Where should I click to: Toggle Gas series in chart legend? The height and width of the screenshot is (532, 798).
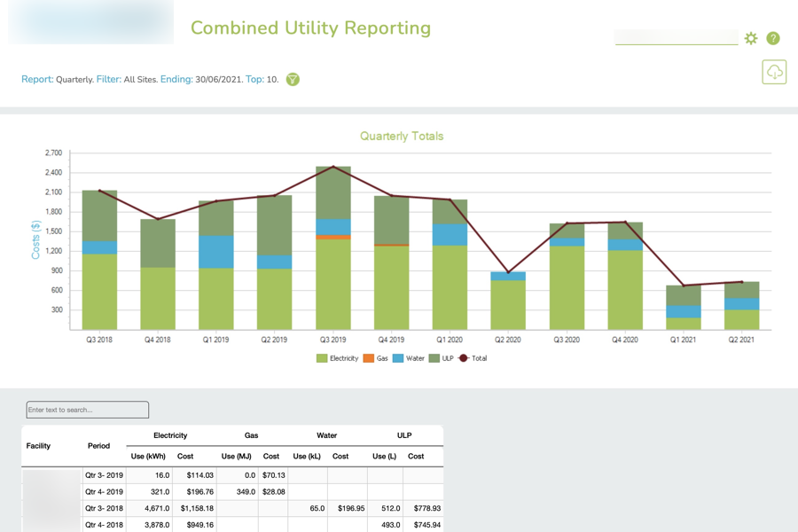(x=376, y=358)
